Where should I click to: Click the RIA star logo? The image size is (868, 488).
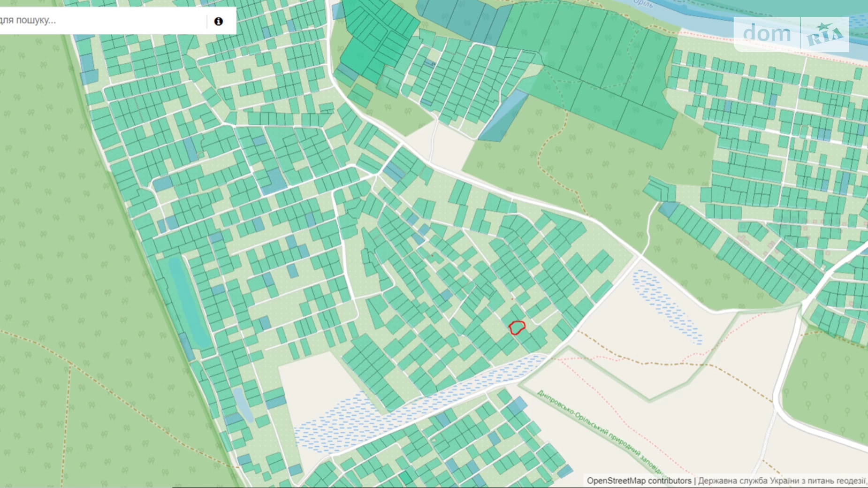[825, 34]
